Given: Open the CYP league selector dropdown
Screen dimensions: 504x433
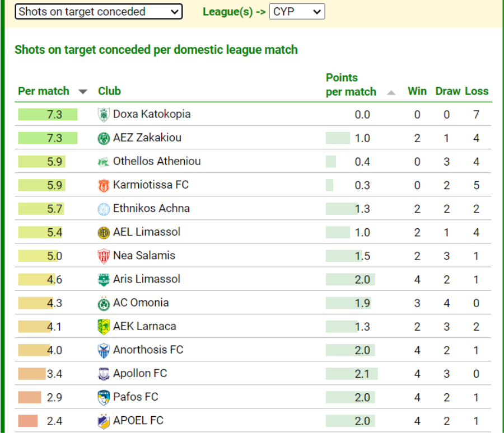Looking at the screenshot, I should click(297, 12).
